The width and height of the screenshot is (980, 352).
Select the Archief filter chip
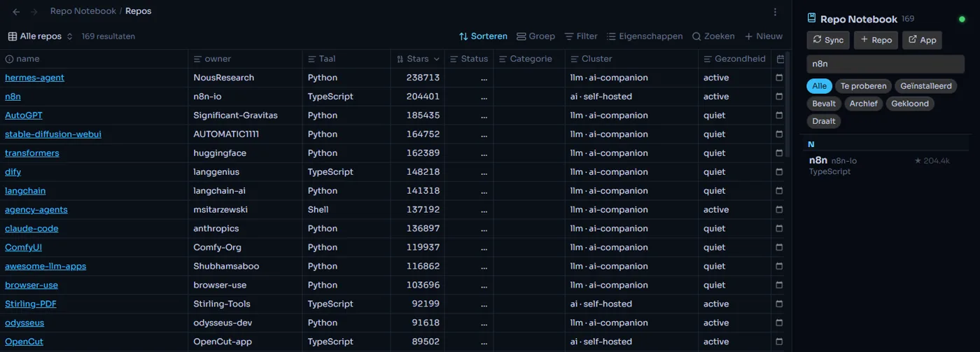click(x=863, y=104)
